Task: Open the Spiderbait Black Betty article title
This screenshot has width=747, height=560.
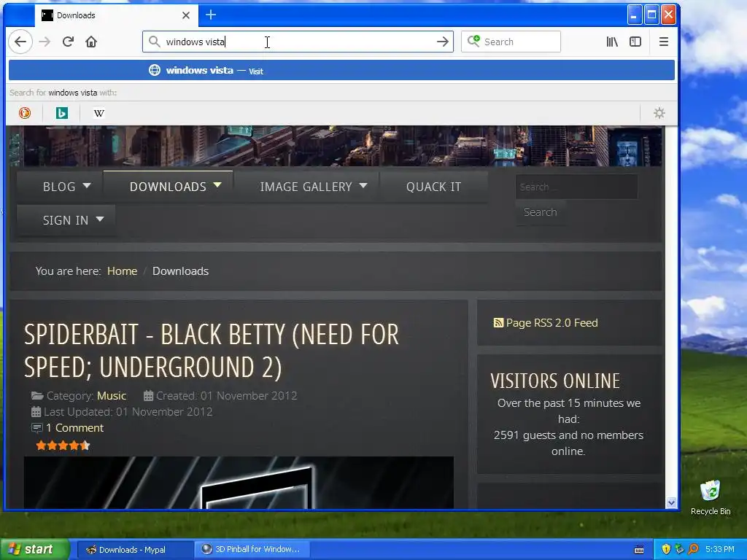Action: pos(211,351)
